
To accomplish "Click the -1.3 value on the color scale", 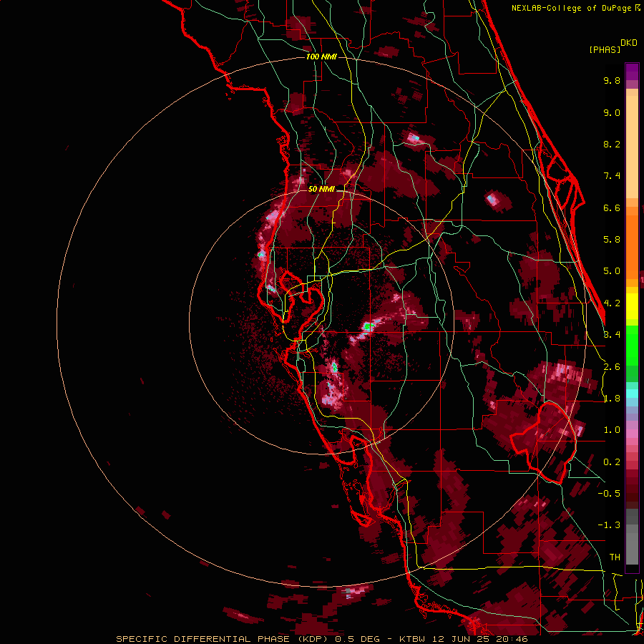I will 609,525.
